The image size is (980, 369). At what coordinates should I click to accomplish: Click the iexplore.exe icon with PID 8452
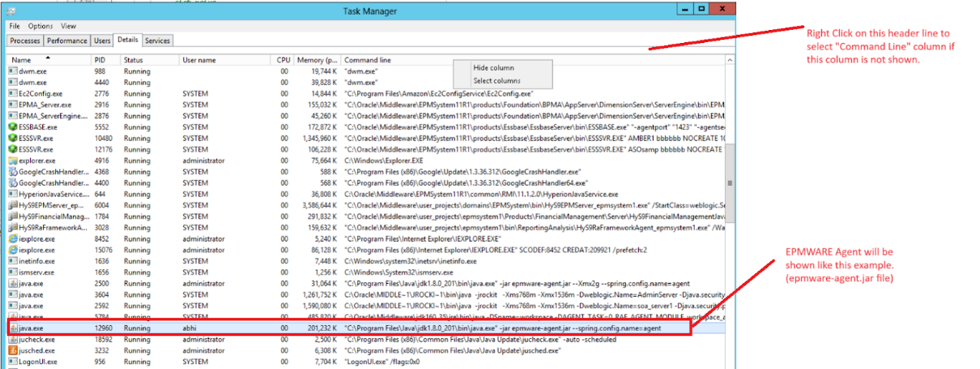point(12,238)
